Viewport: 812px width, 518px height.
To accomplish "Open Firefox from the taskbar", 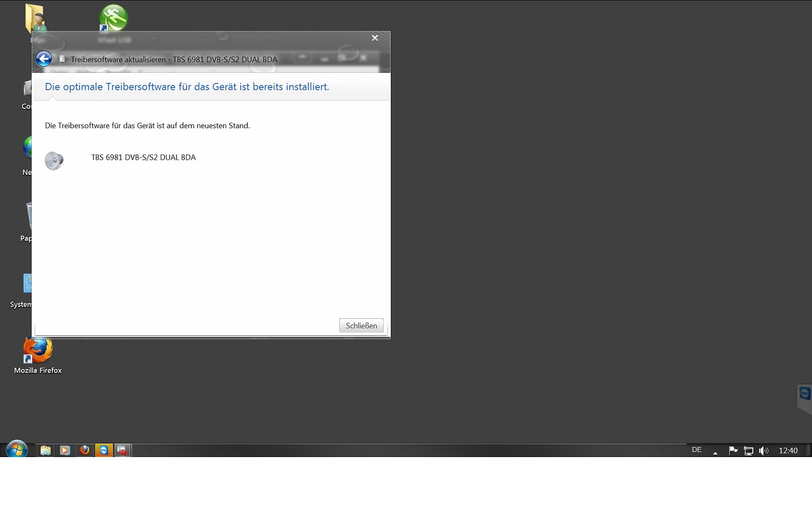I will (85, 450).
